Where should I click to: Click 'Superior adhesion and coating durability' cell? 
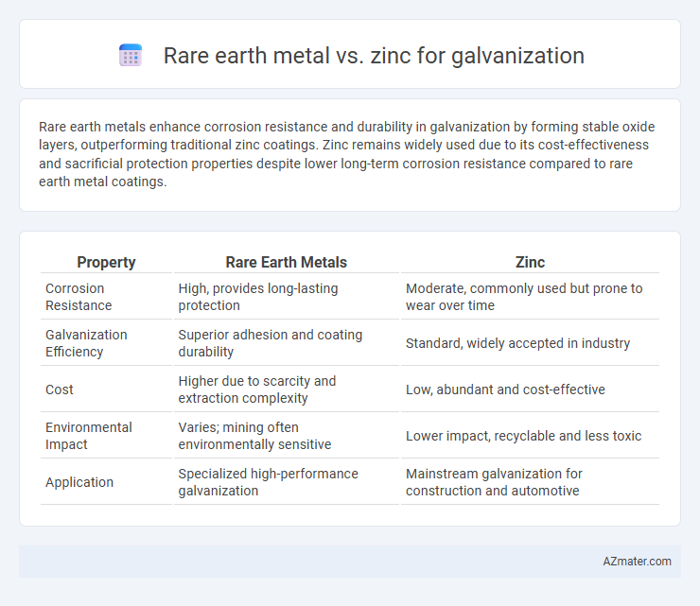click(x=287, y=343)
